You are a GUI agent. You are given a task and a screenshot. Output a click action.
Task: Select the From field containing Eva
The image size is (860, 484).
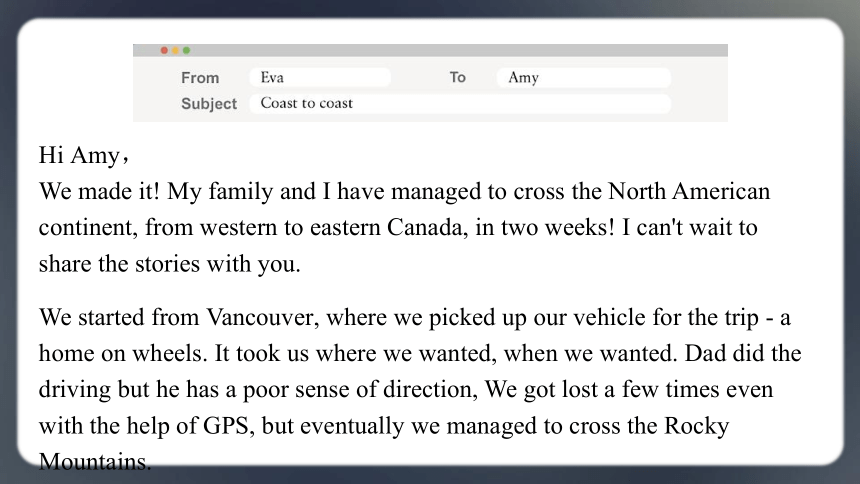tap(320, 77)
